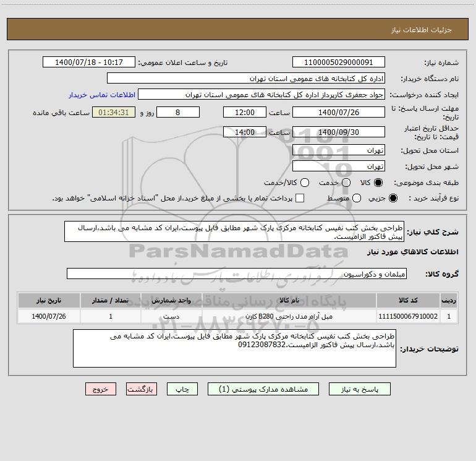Image resolution: width=476 pixels, height=461 pixels.
Task: Click the واحد شمارش column header
Action: click(171, 300)
